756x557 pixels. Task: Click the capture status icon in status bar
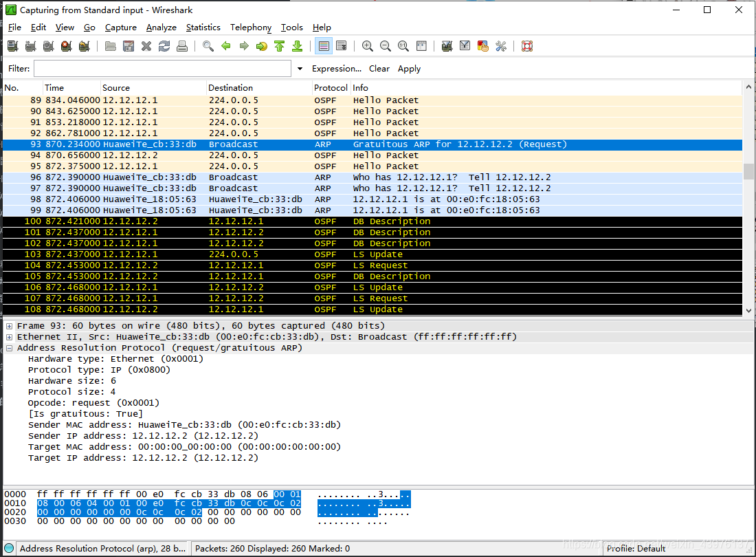point(9,548)
